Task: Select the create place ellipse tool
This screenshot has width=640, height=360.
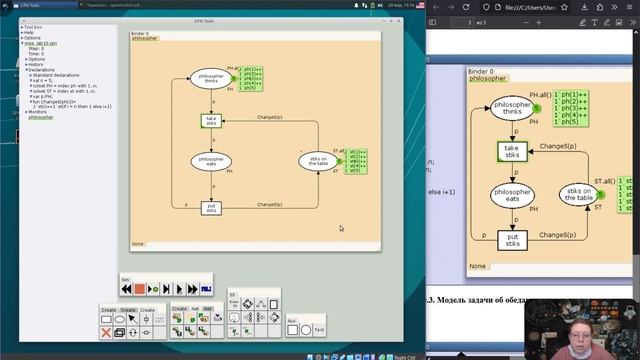Action: [120, 319]
